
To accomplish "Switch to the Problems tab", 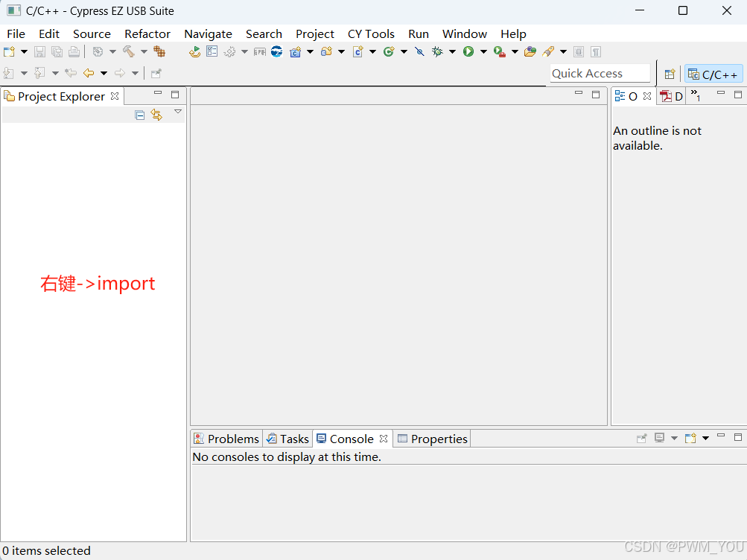I will (226, 439).
